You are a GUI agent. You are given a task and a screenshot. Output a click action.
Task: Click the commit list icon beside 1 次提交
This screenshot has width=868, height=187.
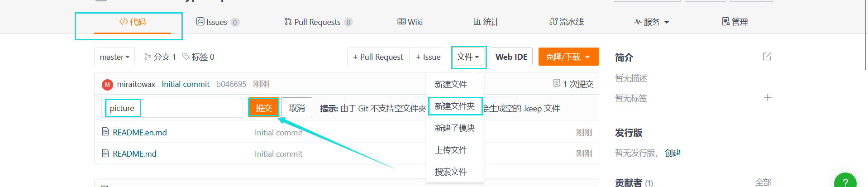coord(557,83)
